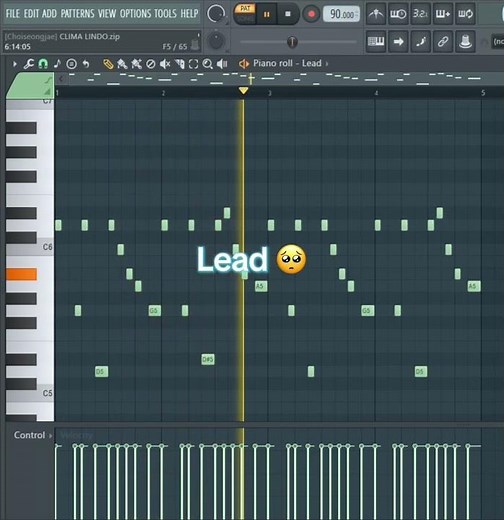The height and width of the screenshot is (520, 504).
Task: Select the D#5 note in the grid
Action: [x=208, y=359]
